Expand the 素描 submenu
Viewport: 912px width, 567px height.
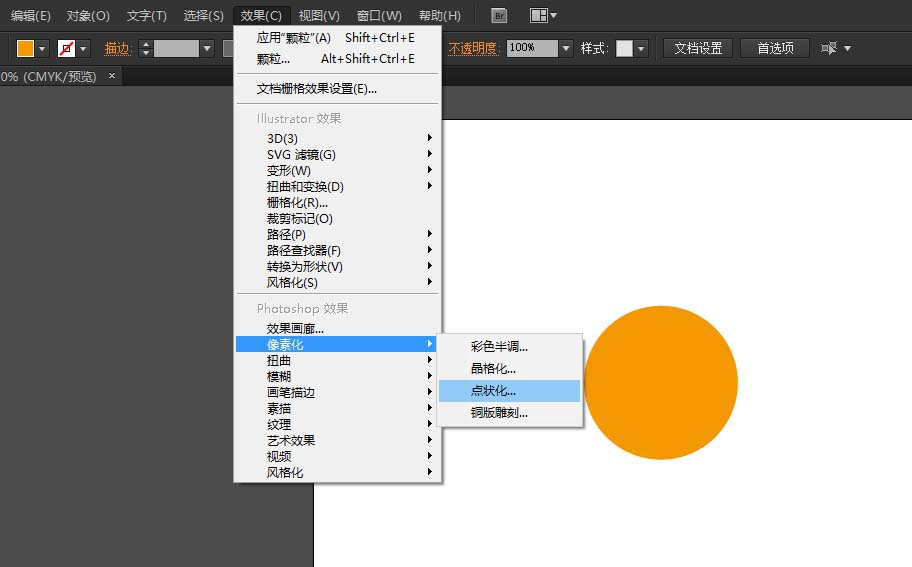pos(337,408)
